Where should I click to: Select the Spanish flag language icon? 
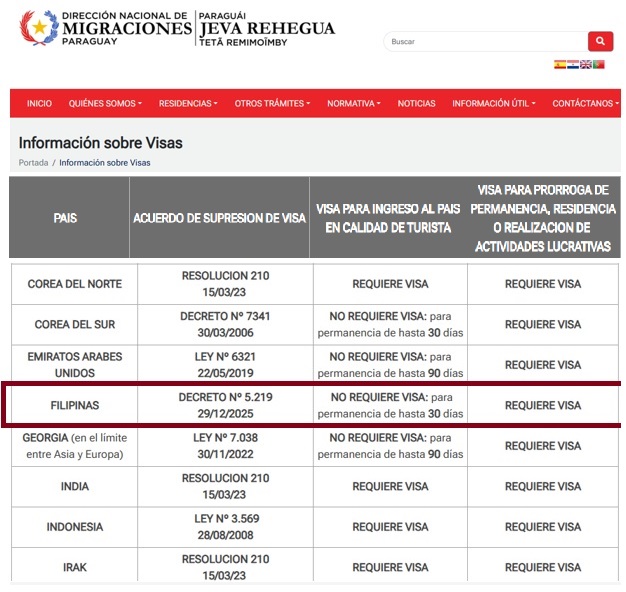pos(560,64)
